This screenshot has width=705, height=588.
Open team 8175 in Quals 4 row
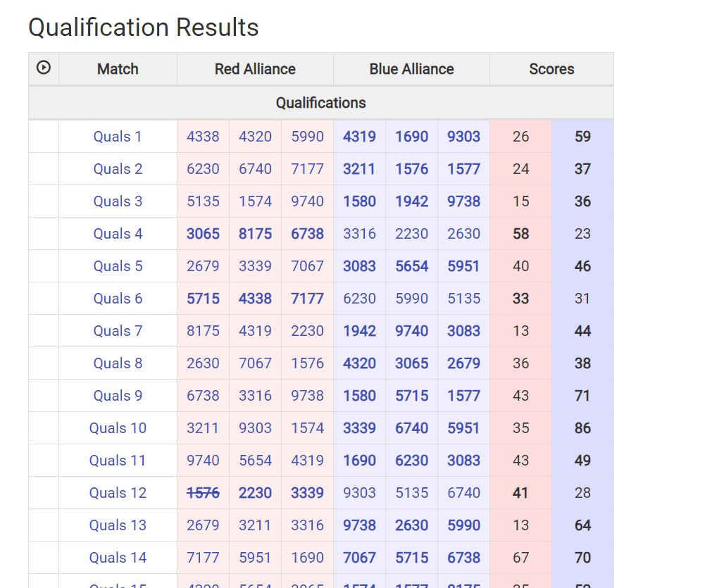tap(256, 234)
